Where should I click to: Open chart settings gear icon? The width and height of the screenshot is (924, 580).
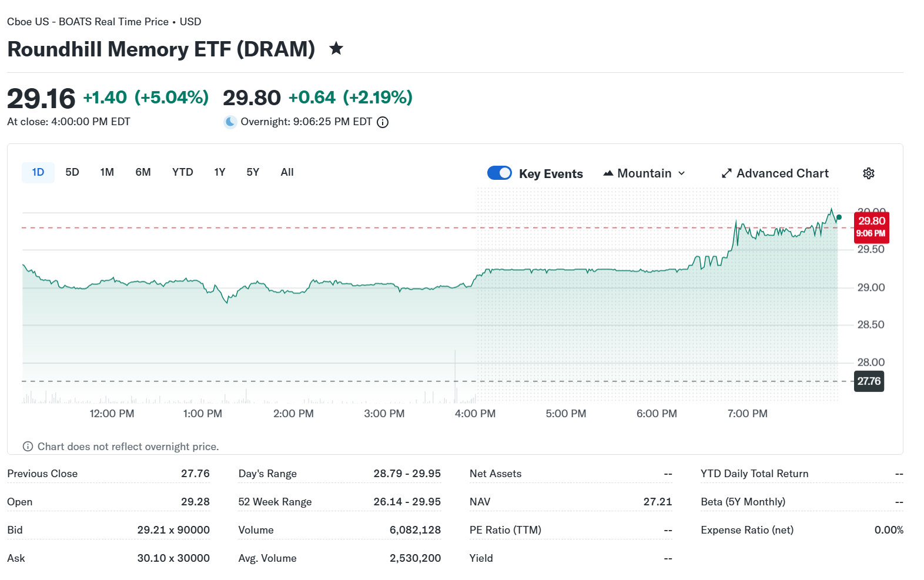click(868, 173)
